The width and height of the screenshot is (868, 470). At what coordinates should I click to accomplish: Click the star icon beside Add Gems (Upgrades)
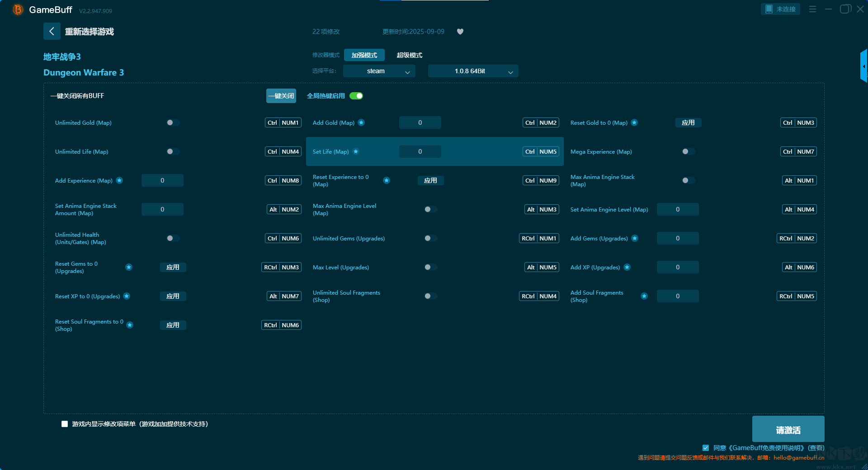tap(635, 238)
